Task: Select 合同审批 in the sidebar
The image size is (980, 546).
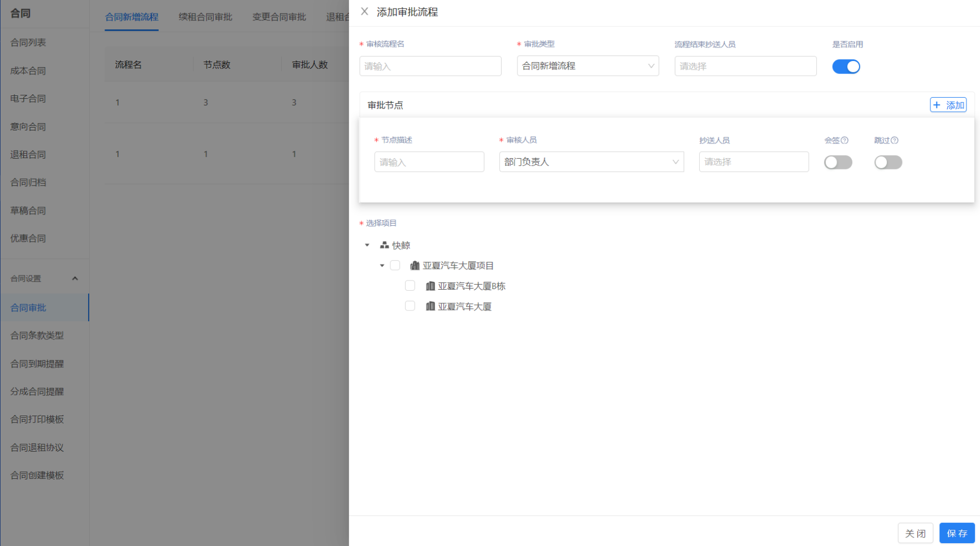Action: (45, 308)
